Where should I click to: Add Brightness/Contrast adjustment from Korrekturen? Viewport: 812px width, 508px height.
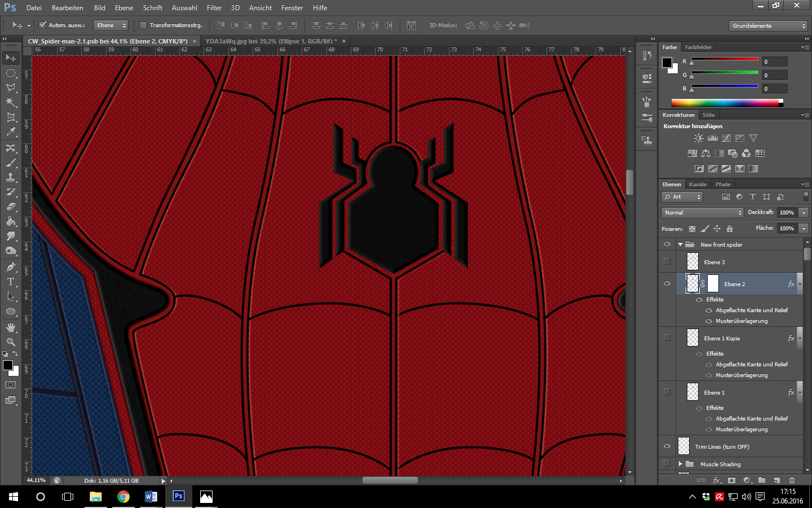click(699, 138)
